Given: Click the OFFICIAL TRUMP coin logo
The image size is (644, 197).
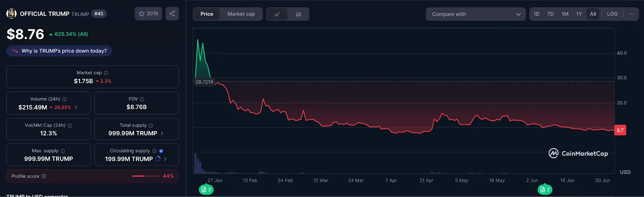Looking at the screenshot, I should (11, 14).
